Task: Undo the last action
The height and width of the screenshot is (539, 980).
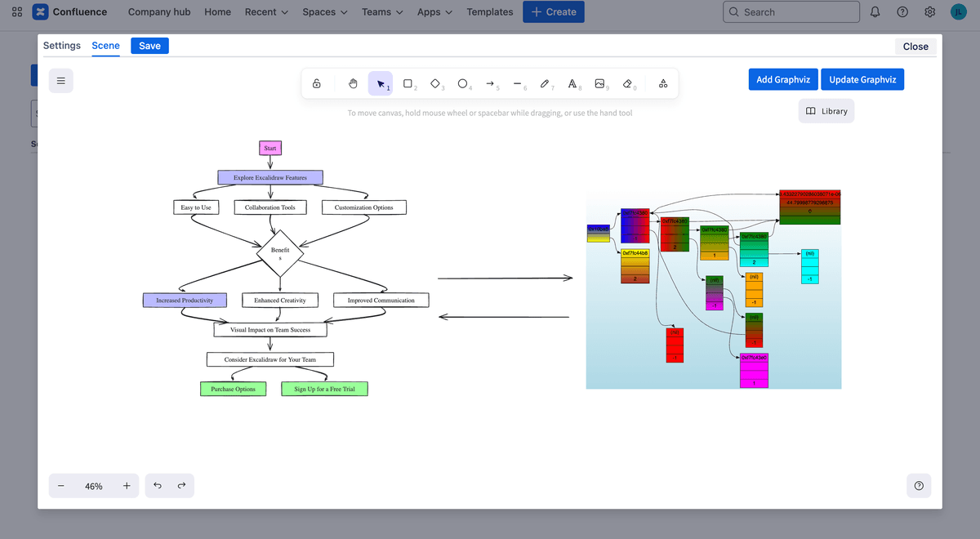Action: tap(158, 486)
